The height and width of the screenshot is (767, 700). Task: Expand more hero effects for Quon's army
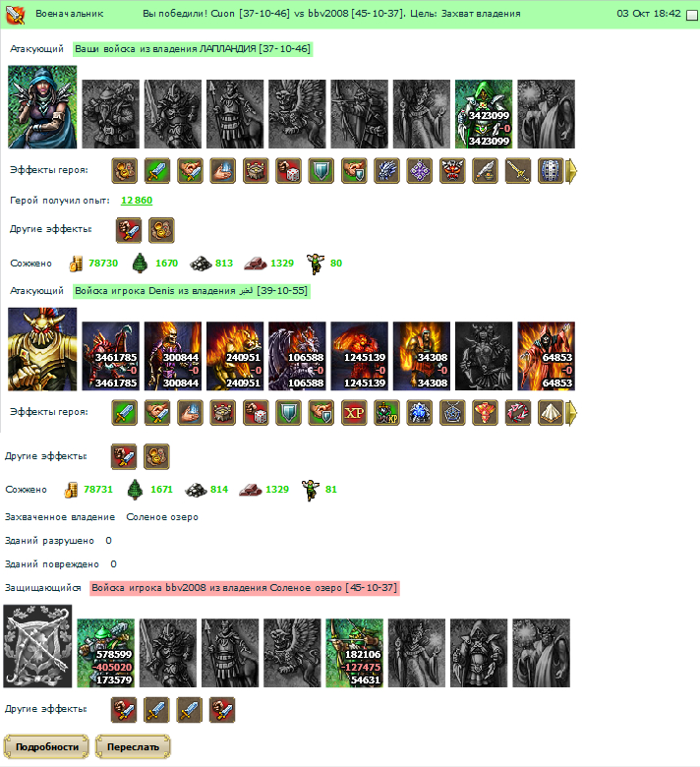pyautogui.click(x=571, y=171)
